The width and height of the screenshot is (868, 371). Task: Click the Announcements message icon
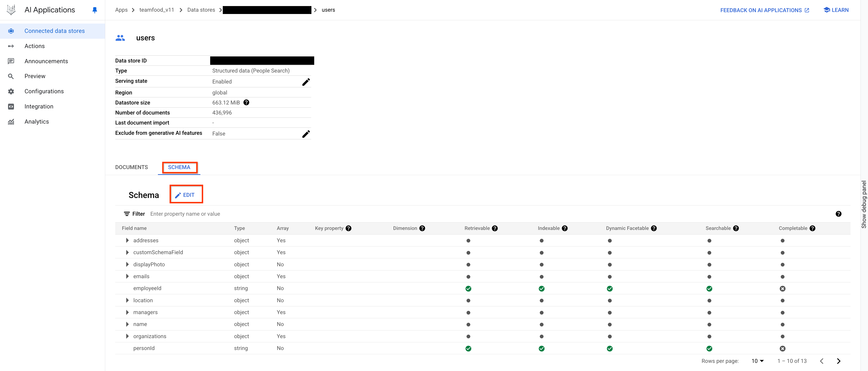(x=11, y=61)
